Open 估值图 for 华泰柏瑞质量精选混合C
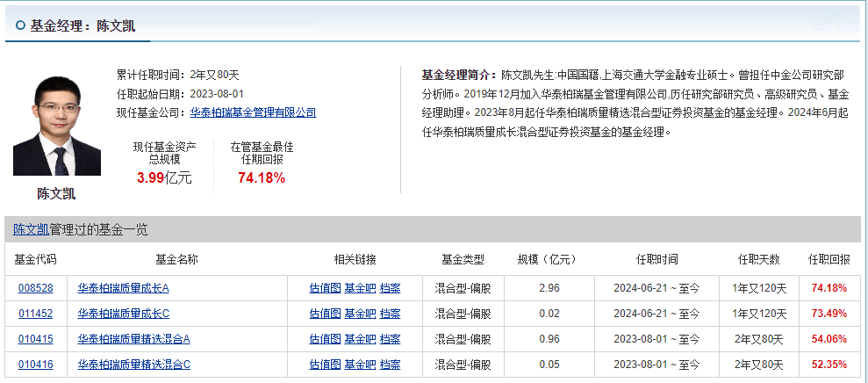The width and height of the screenshot is (868, 383). (325, 365)
